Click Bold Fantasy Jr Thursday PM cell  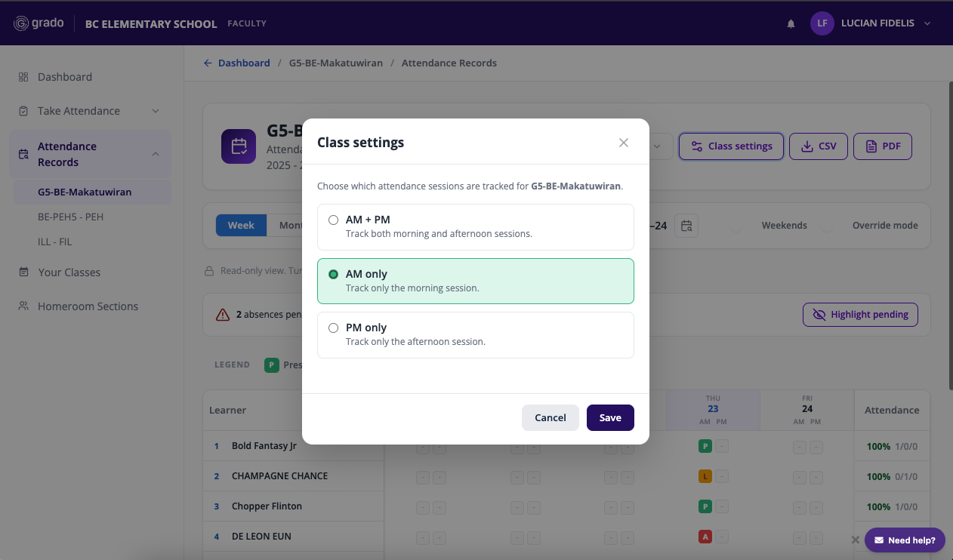pos(722,447)
